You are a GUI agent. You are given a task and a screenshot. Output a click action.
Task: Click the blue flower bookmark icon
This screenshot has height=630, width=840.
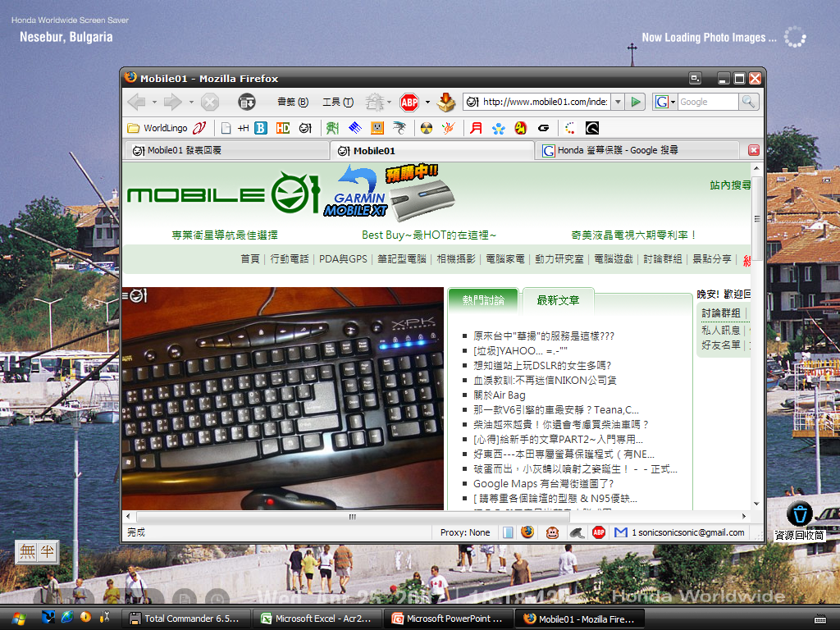coord(498,128)
